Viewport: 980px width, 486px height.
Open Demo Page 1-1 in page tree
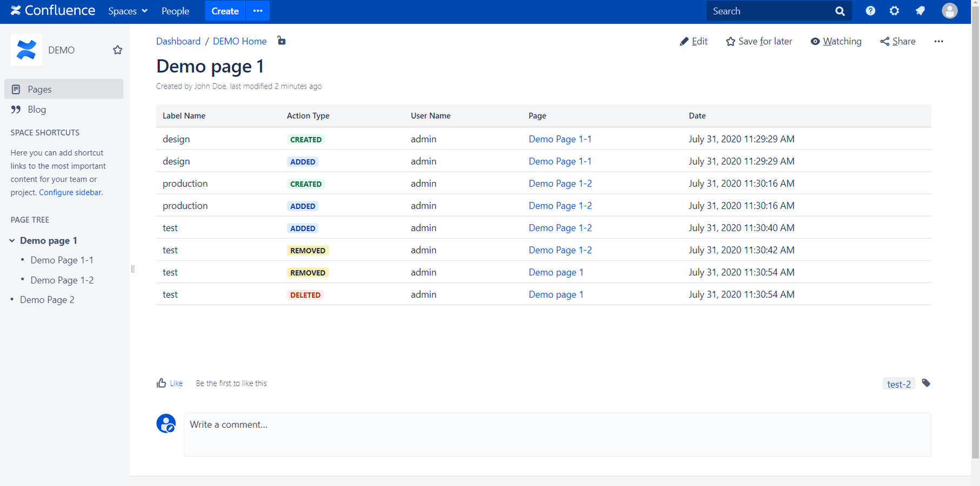click(x=62, y=260)
